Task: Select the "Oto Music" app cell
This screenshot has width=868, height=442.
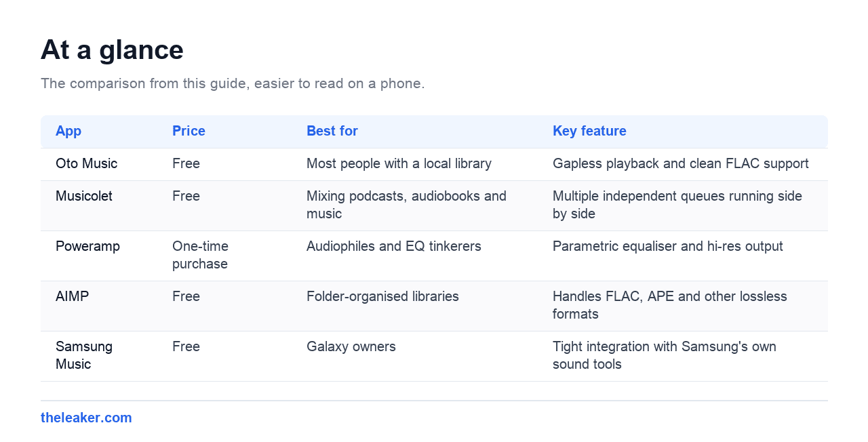Action: point(86,163)
